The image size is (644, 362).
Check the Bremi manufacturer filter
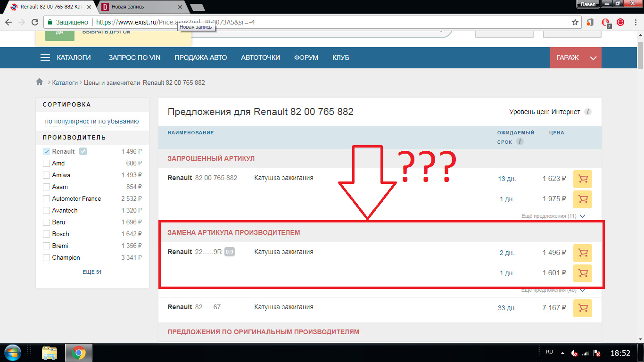click(x=46, y=246)
